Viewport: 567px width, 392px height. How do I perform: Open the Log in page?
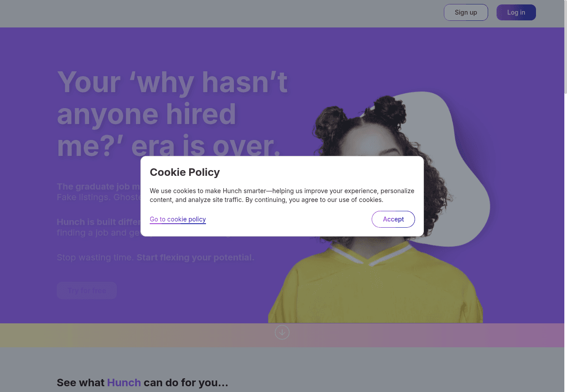coord(516,12)
